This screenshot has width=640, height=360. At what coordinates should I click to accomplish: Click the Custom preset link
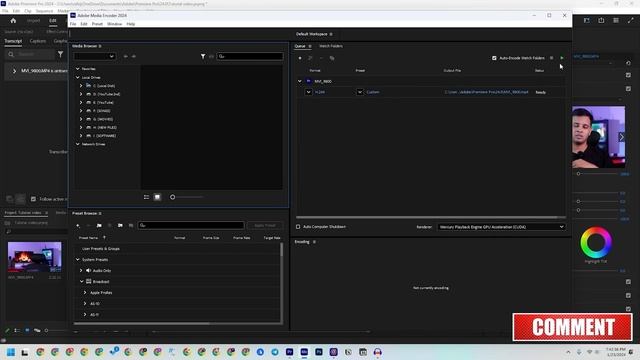(x=373, y=92)
